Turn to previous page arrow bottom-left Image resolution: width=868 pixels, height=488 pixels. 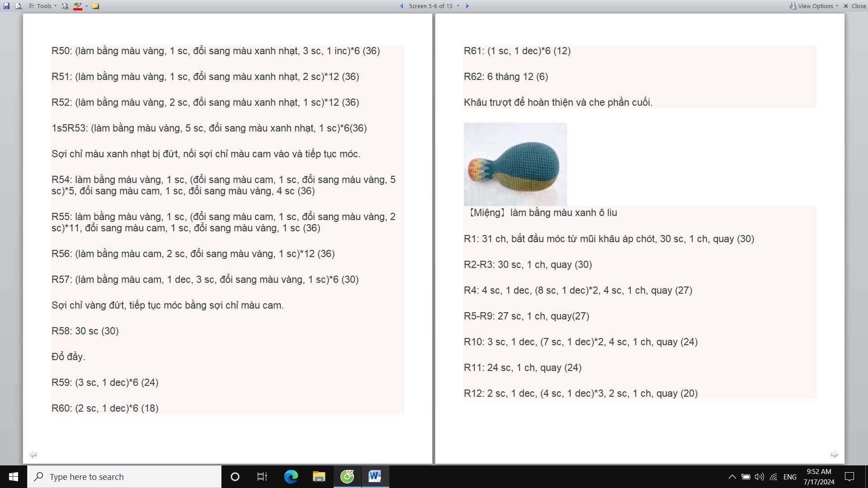(33, 454)
